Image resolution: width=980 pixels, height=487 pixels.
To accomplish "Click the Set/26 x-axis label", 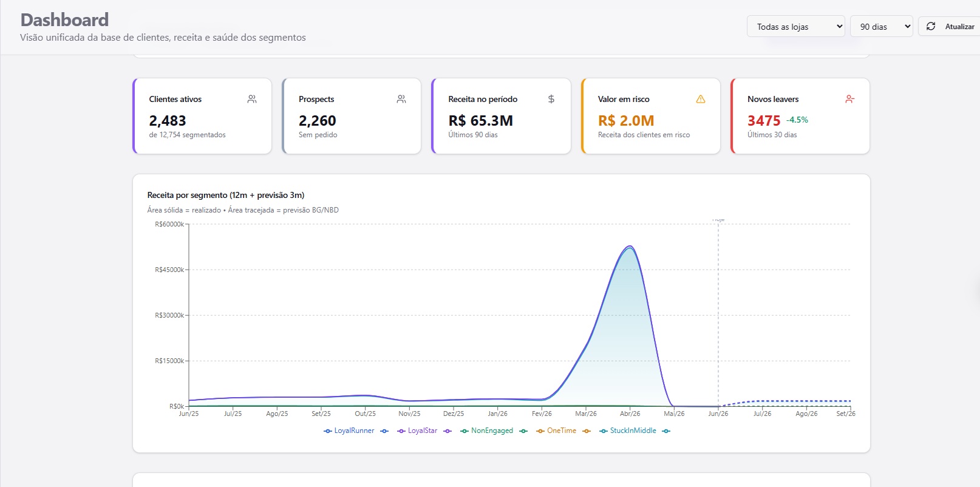I will 846,414.
